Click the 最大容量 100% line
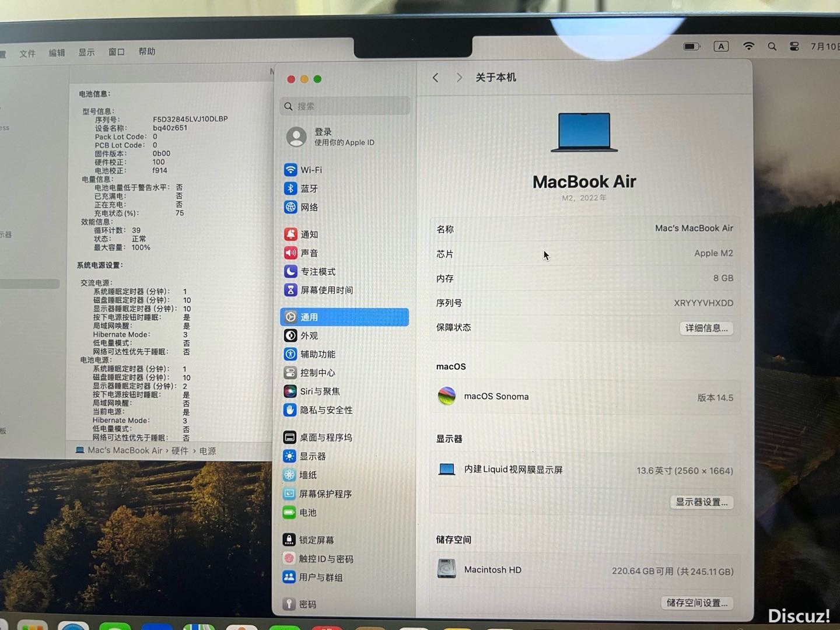This screenshot has height=630, width=840. click(122, 247)
